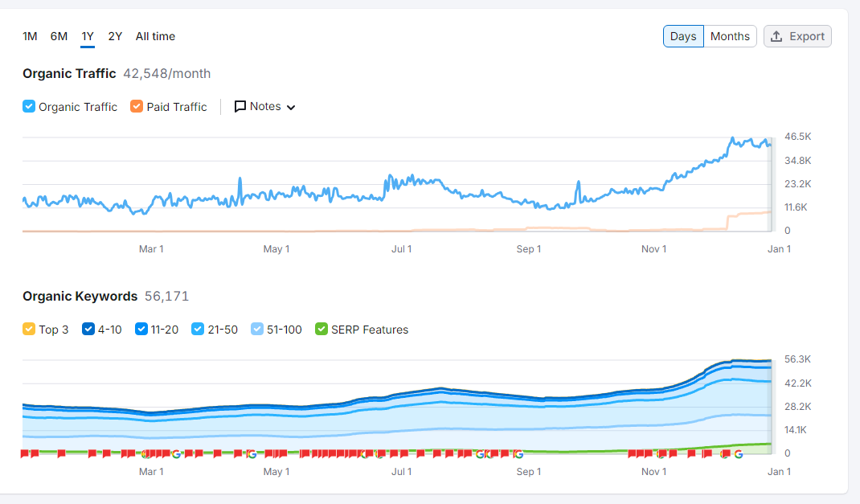Click the 56.3K axis label

(797, 359)
